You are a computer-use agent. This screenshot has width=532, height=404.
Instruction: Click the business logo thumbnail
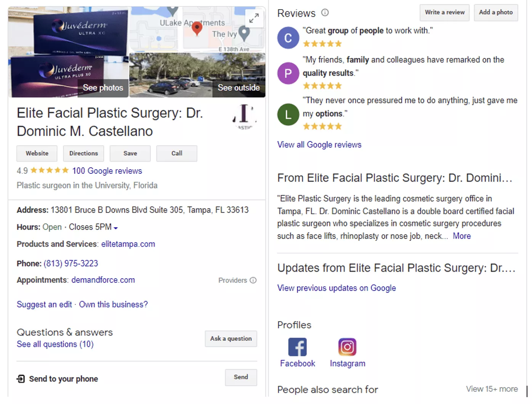(245, 117)
